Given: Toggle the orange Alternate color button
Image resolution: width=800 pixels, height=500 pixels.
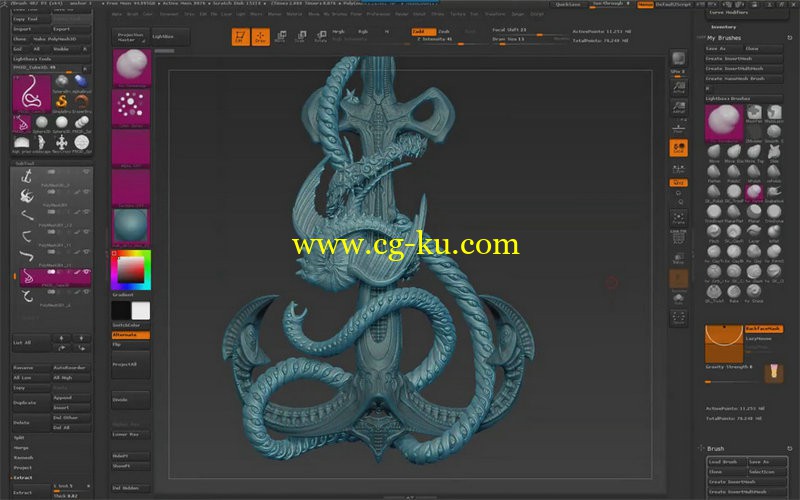Looking at the screenshot, I should click(x=131, y=335).
